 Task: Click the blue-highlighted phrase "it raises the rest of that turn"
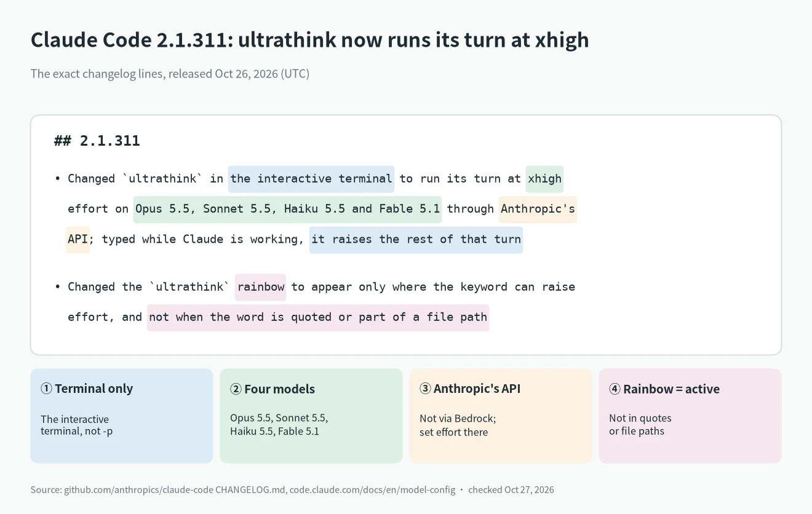[416, 240]
